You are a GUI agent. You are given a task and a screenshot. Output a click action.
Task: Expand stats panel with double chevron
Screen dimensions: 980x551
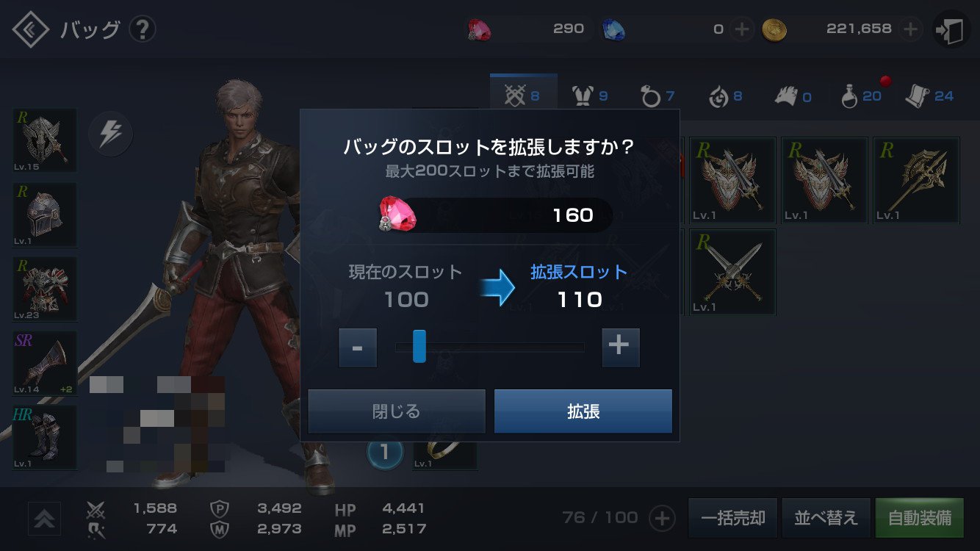click(44, 519)
